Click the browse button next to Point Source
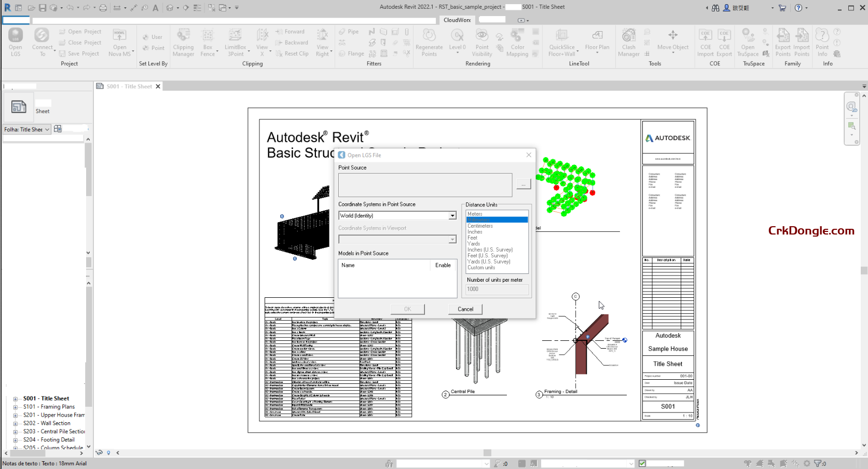868x469 pixels. (x=523, y=184)
